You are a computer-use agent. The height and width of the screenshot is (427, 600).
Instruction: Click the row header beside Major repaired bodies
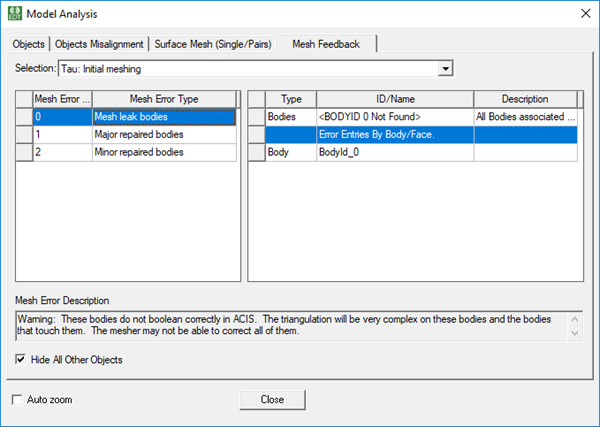(24, 134)
